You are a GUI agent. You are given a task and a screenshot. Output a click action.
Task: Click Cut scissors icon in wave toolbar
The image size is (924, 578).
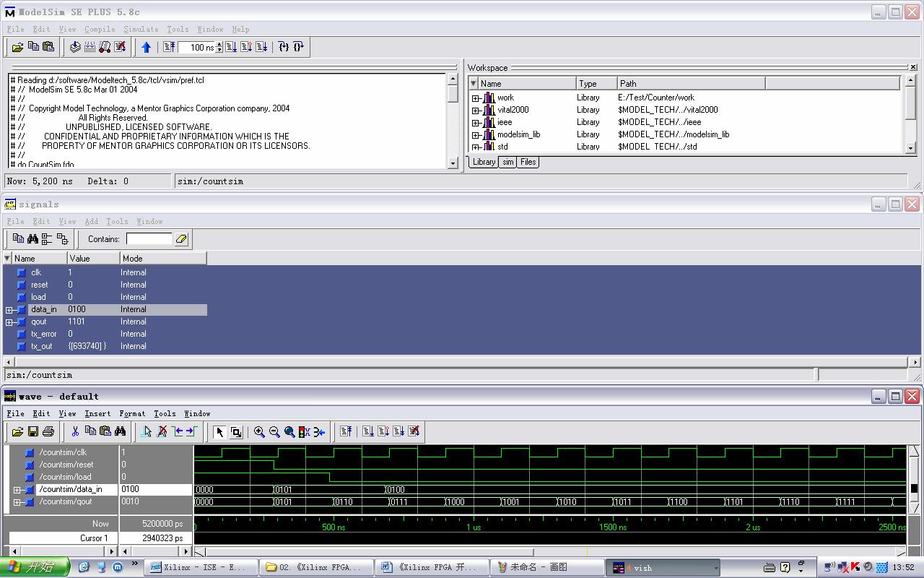74,431
